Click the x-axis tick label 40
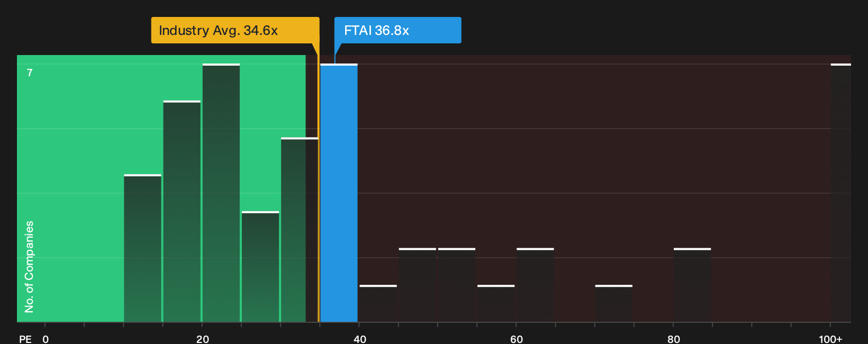Screen dimensions: 868x344 tap(360, 339)
